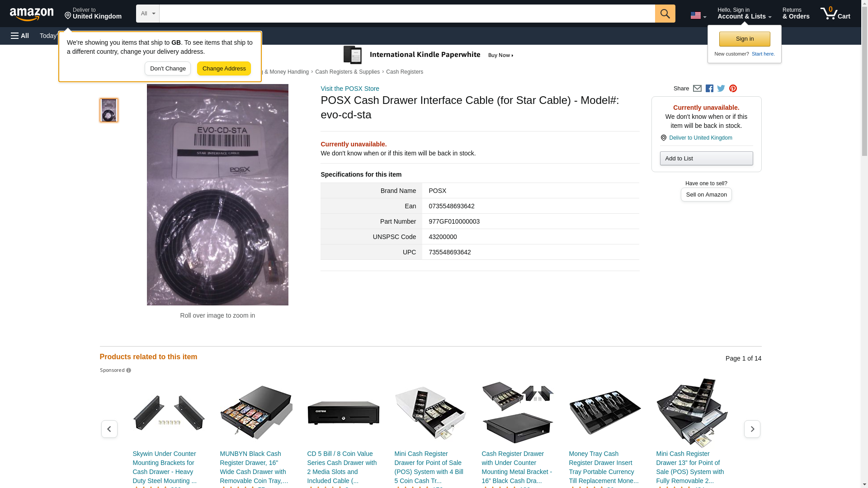Share product on Facebook
The width and height of the screenshot is (868, 488).
(709, 89)
